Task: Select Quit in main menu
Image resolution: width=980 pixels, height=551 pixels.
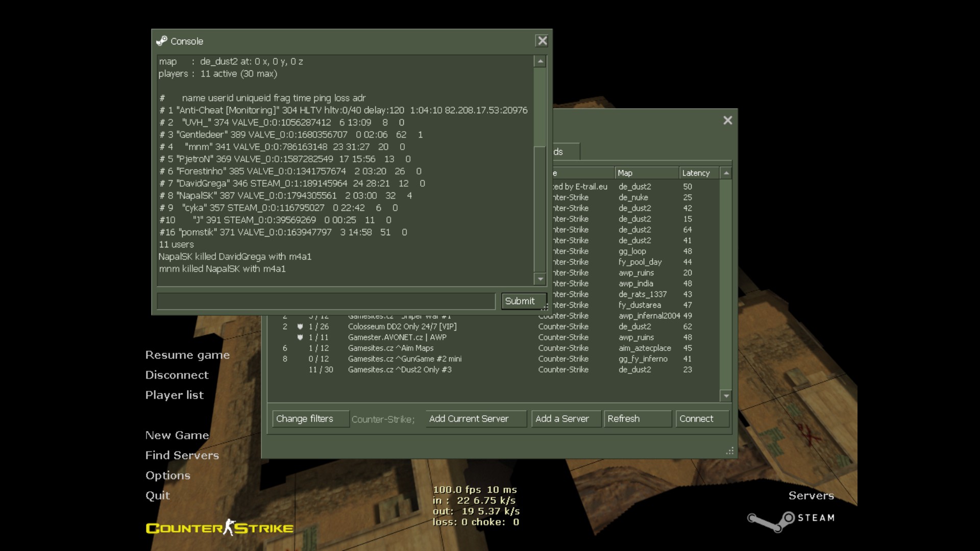Action: 157,495
